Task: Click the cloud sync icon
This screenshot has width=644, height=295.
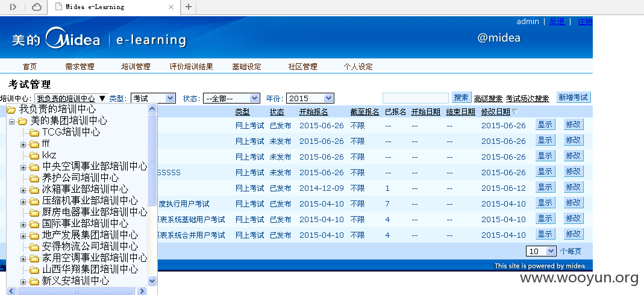Action: [37, 7]
